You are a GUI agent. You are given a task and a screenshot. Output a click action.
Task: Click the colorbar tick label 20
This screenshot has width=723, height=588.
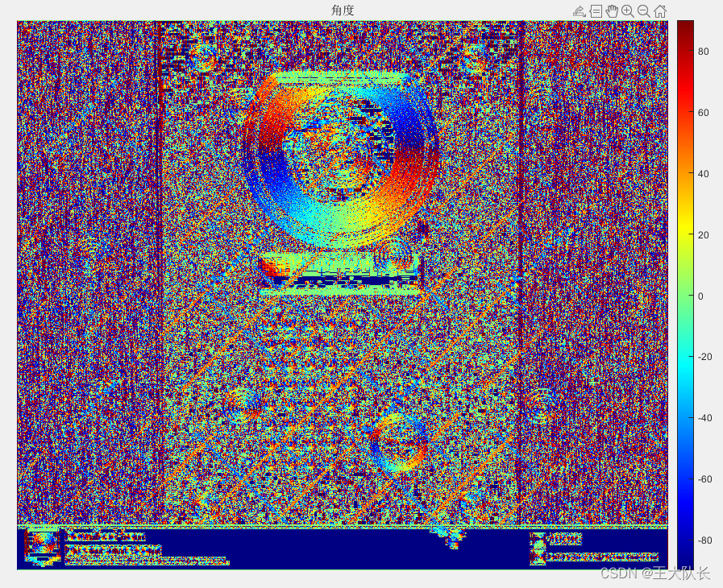(703, 234)
